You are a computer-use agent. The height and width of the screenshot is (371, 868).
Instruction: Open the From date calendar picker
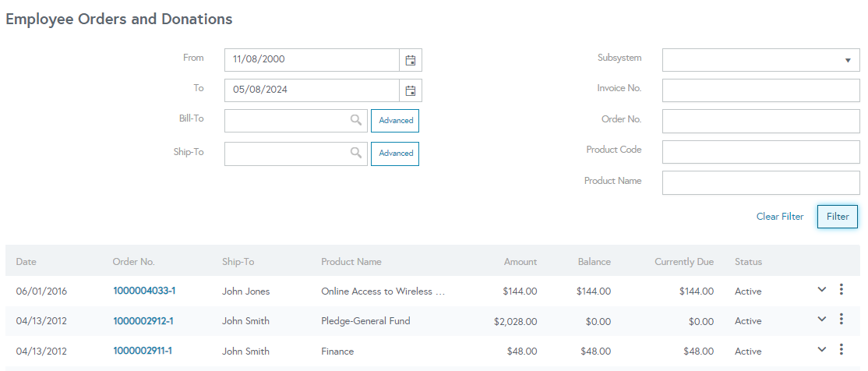pyautogui.click(x=410, y=60)
